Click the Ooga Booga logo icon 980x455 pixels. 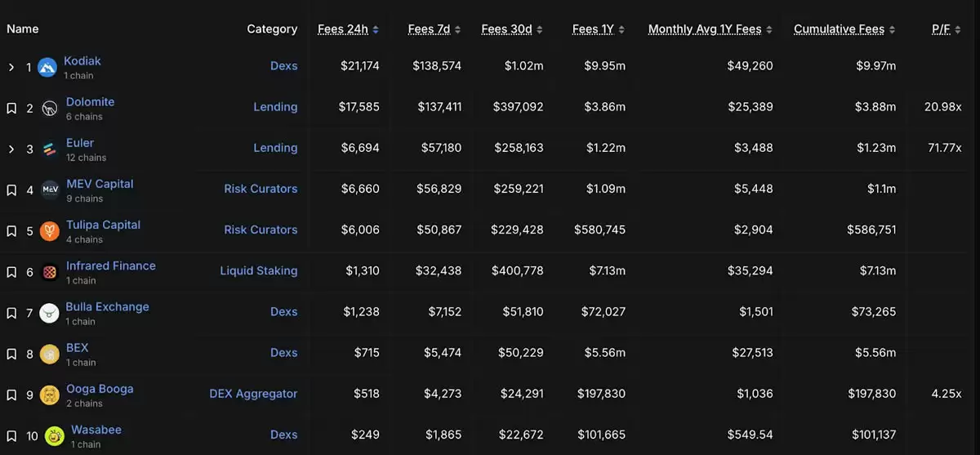pos(50,395)
